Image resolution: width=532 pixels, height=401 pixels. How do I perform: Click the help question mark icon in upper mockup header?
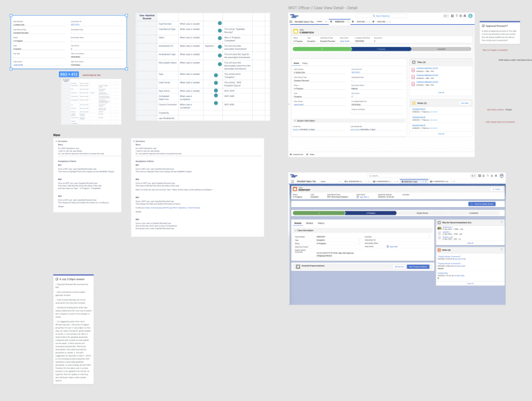click(x=456, y=16)
